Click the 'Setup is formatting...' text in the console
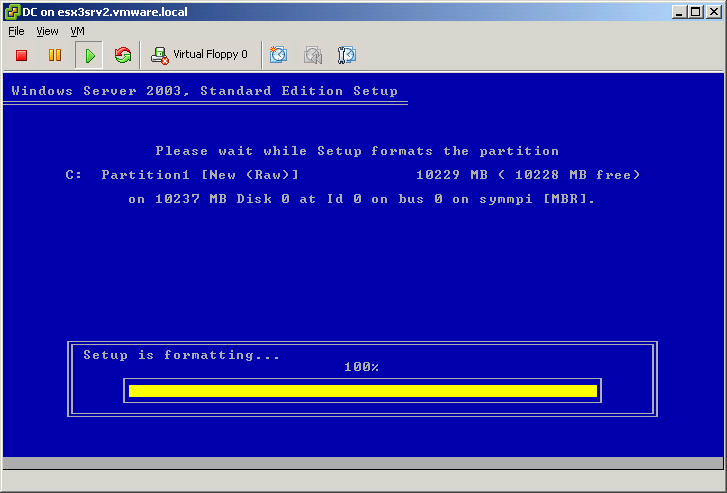The image size is (727, 493). click(181, 355)
